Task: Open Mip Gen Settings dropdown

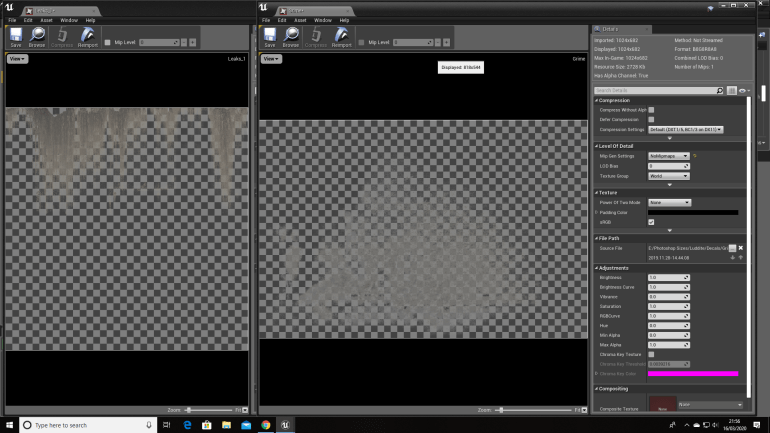Action: (669, 156)
